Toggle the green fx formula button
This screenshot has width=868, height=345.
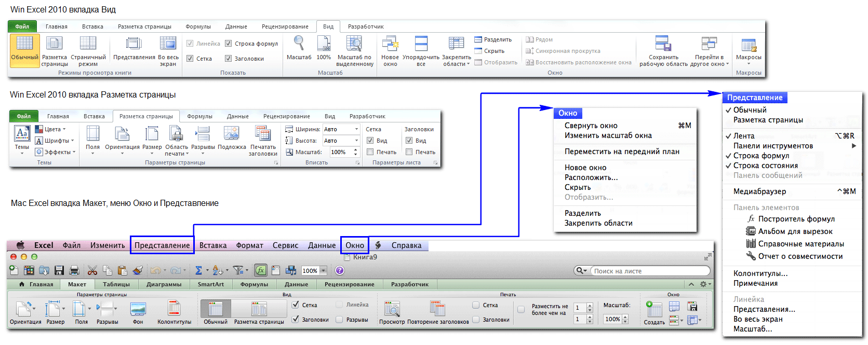[261, 270]
